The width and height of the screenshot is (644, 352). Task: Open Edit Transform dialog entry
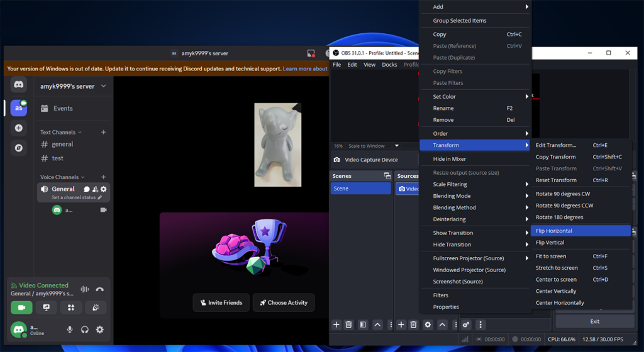(x=580, y=145)
